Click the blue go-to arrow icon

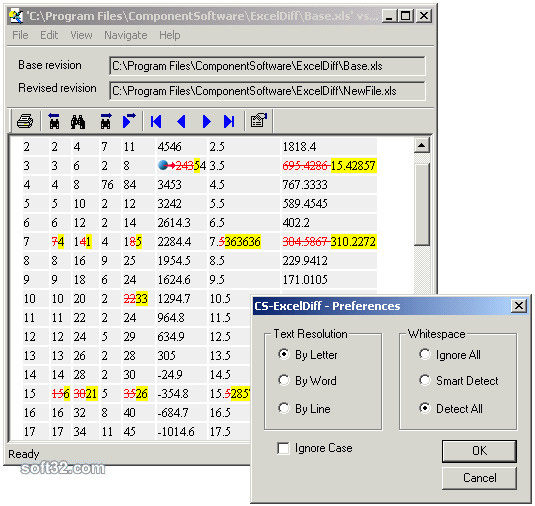[x=129, y=121]
